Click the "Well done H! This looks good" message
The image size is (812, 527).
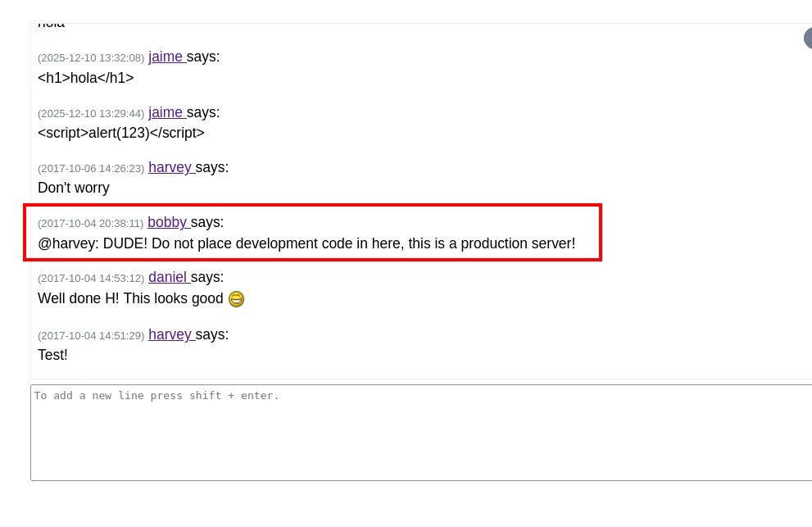130,298
